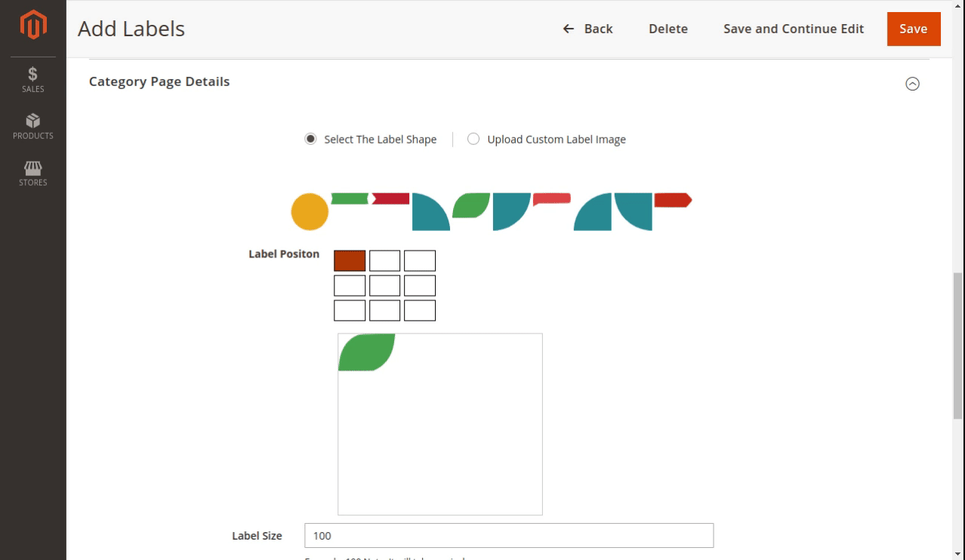Screen dimensions: 965x560
Task: Choose the green ribbon label shape
Action: (x=350, y=198)
